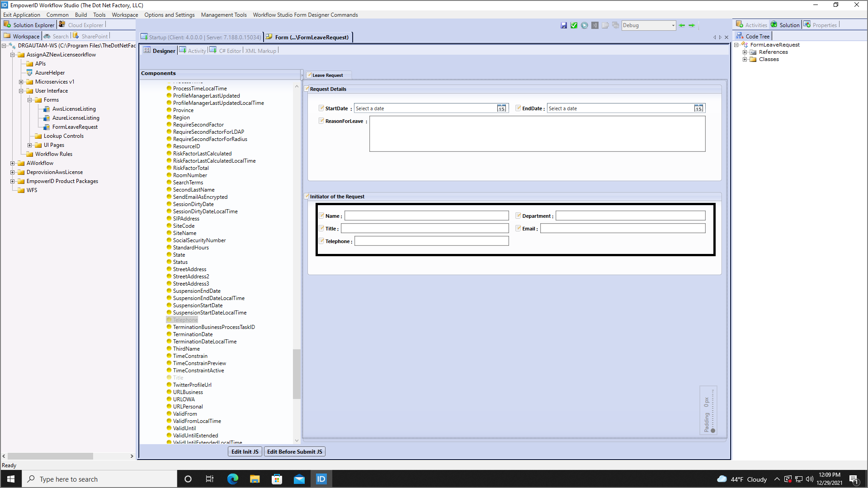Open the EndDate calendar picker icon
This screenshot has width=868, height=488.
coord(698,108)
